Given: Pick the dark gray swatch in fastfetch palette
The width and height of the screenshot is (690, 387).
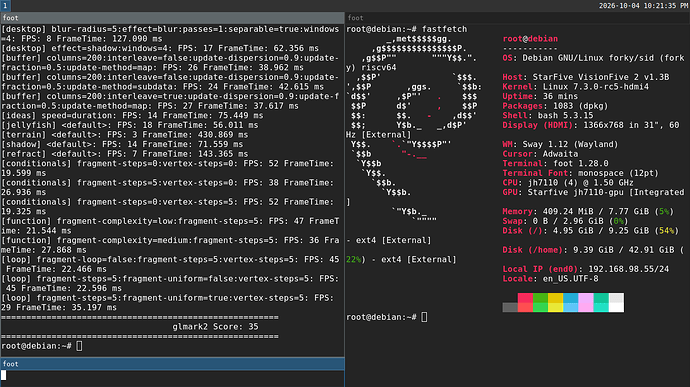Looking at the screenshot, I should [x=510, y=307].
